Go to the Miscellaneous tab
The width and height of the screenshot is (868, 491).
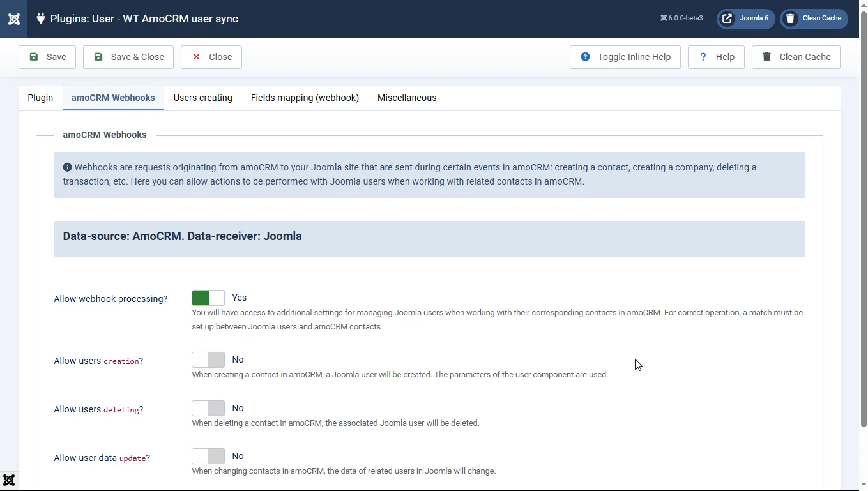click(407, 98)
